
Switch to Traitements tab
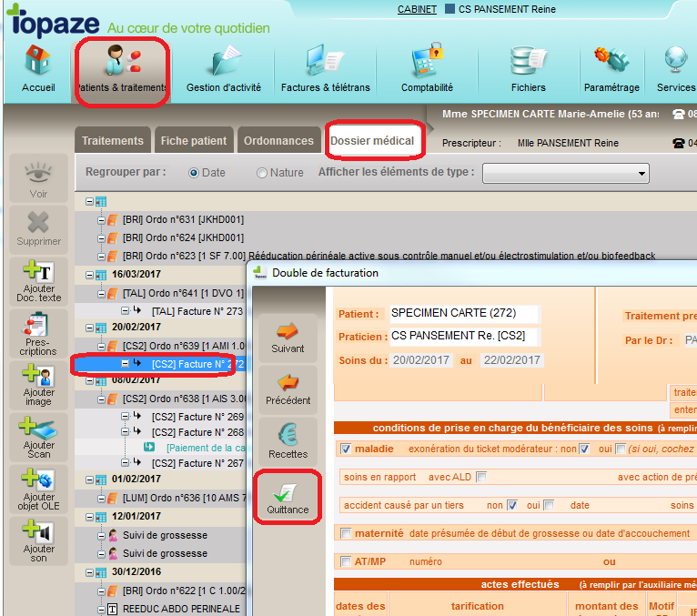click(x=113, y=140)
